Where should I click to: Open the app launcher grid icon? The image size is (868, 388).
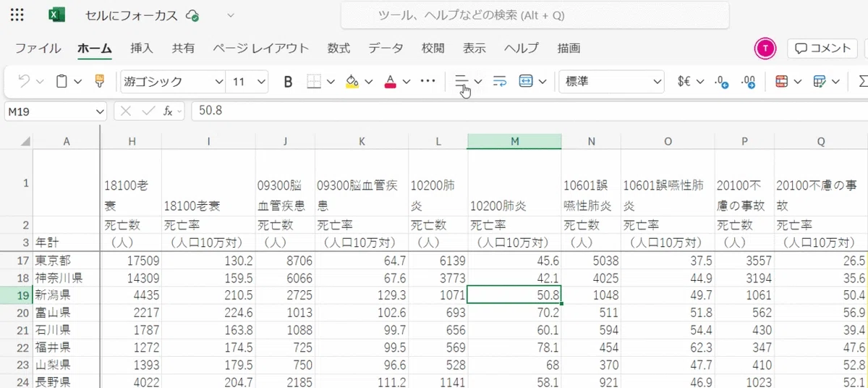click(17, 15)
